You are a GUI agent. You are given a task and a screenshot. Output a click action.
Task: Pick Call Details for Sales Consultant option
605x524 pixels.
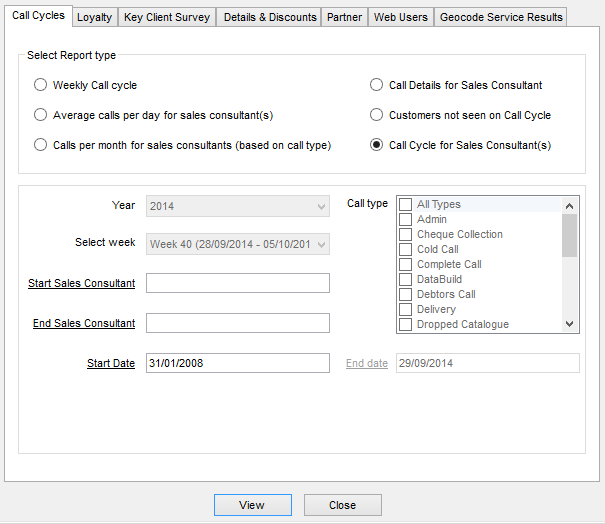[x=377, y=85]
